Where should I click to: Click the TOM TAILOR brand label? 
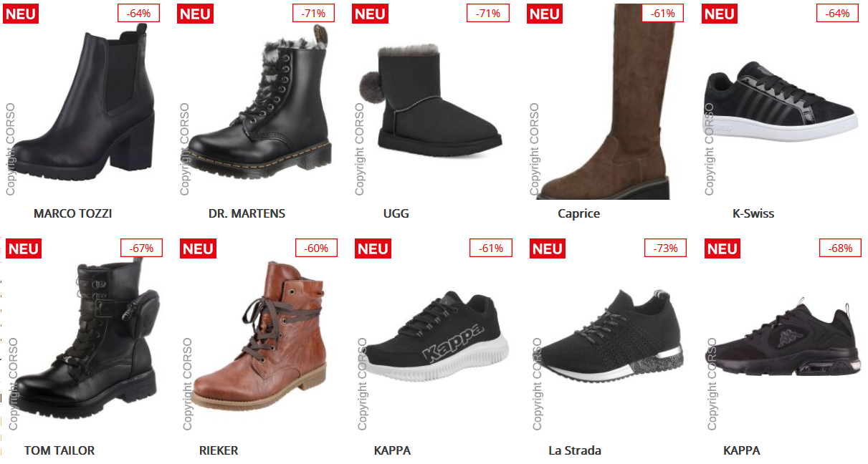[x=59, y=450]
